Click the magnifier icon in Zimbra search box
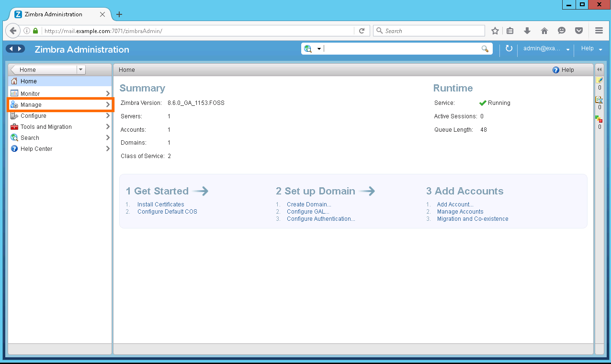The height and width of the screenshot is (364, 611). coord(485,49)
